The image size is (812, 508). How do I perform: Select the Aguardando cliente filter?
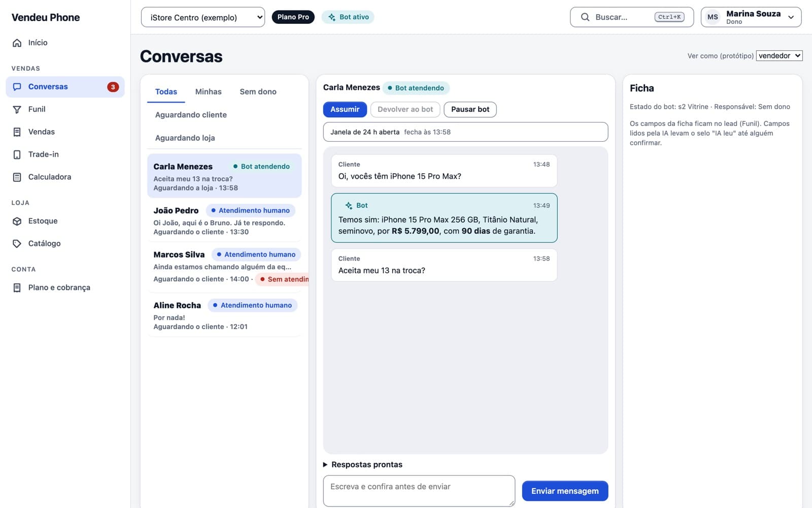[191, 115]
